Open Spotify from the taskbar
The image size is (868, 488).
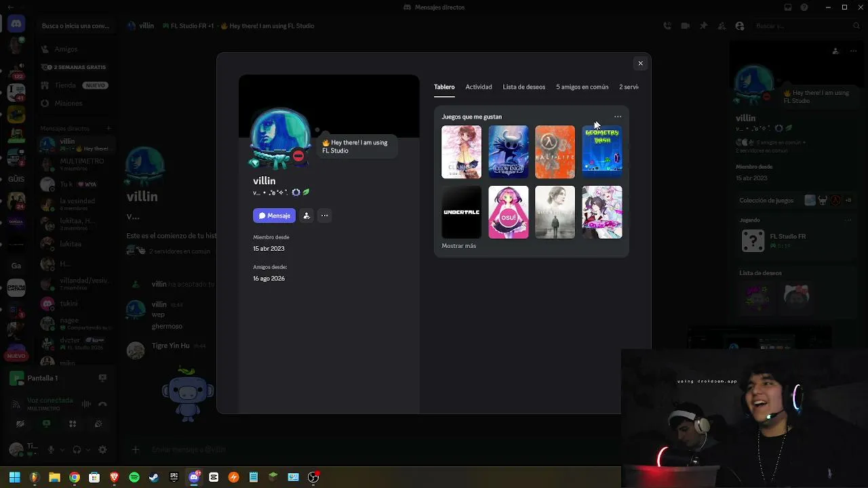pyautogui.click(x=134, y=477)
